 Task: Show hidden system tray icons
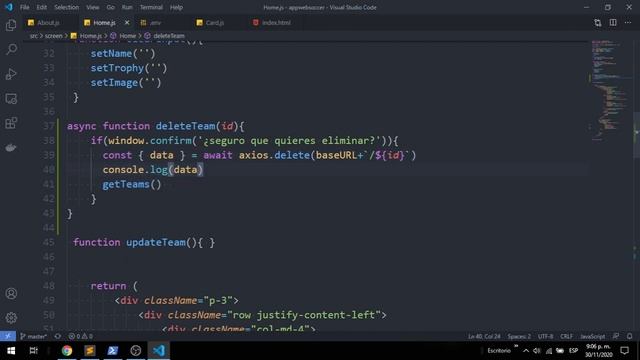pos(526,351)
